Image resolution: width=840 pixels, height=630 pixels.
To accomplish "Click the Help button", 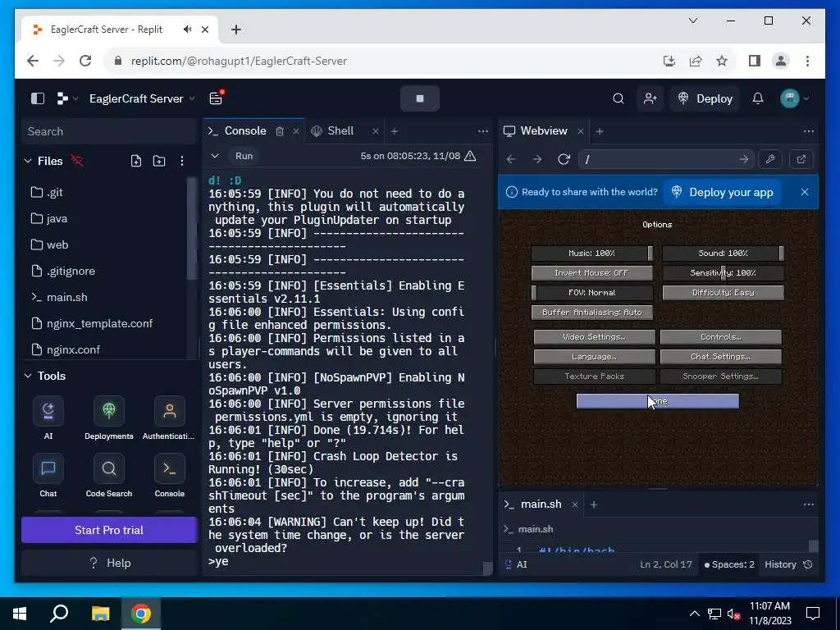I will 109,563.
